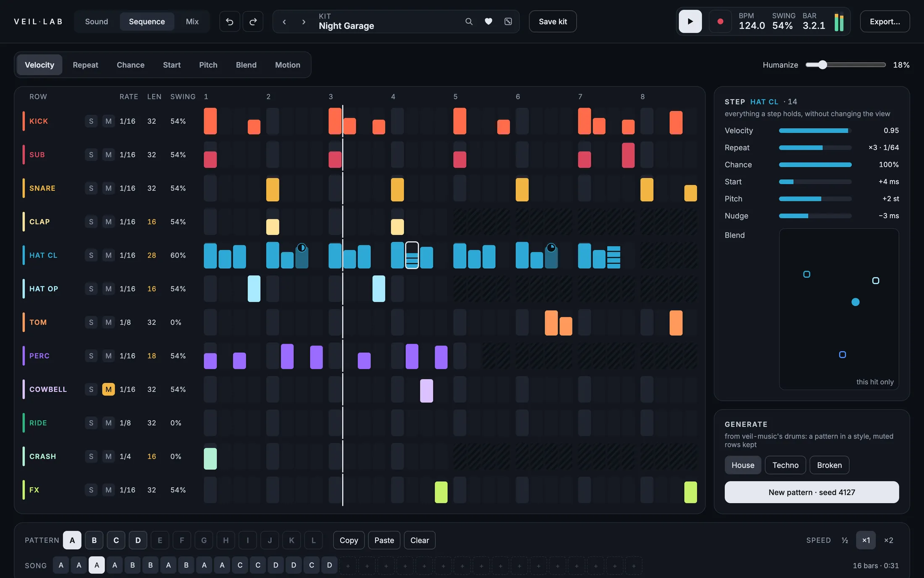
Task: Select the Motion lane tab
Action: click(288, 65)
